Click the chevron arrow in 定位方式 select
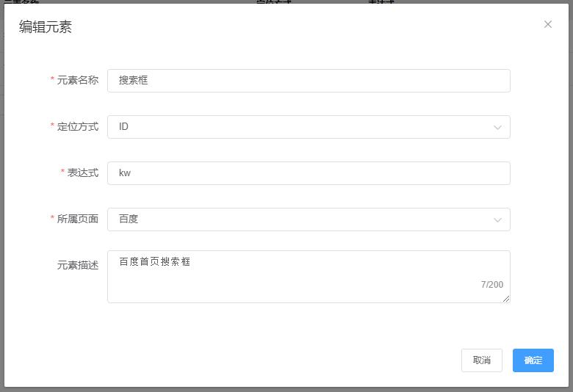573x392 pixels. (x=497, y=127)
